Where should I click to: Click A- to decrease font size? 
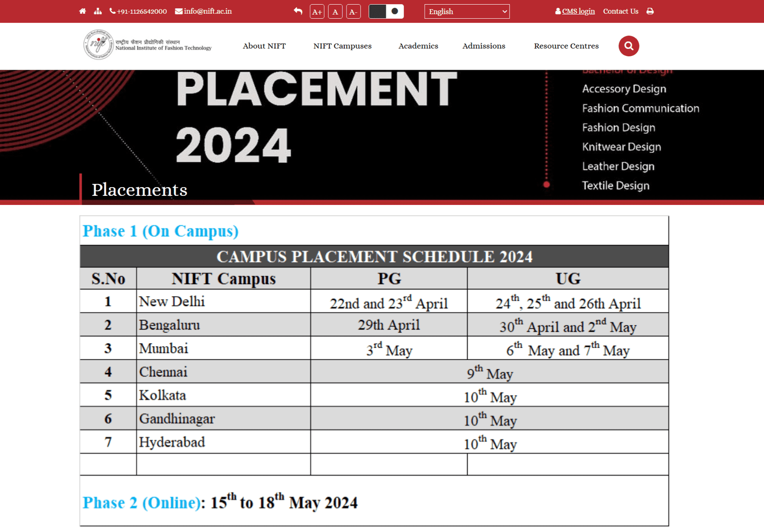(353, 11)
